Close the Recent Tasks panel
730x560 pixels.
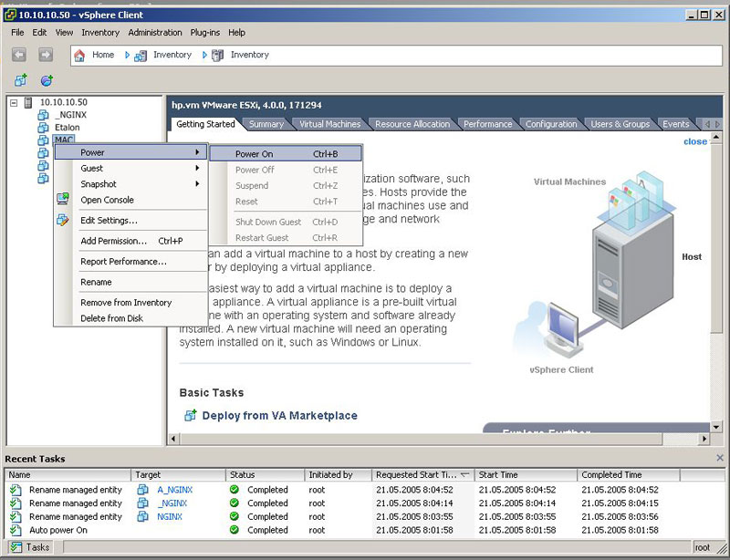pyautogui.click(x=720, y=458)
